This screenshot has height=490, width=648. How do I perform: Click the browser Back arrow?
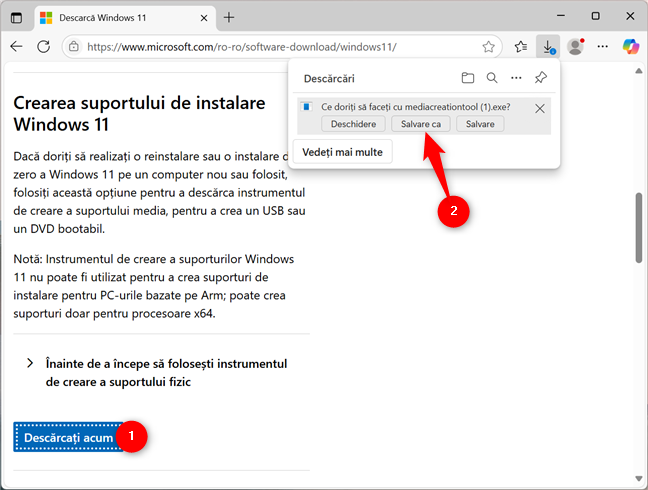17,46
